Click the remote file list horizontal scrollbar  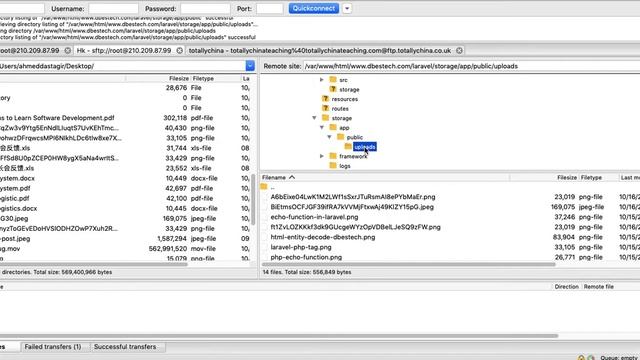click(408, 264)
